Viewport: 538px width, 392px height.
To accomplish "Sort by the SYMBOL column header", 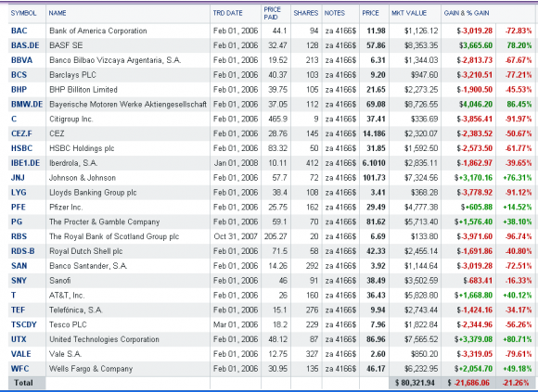I will 23,13.
